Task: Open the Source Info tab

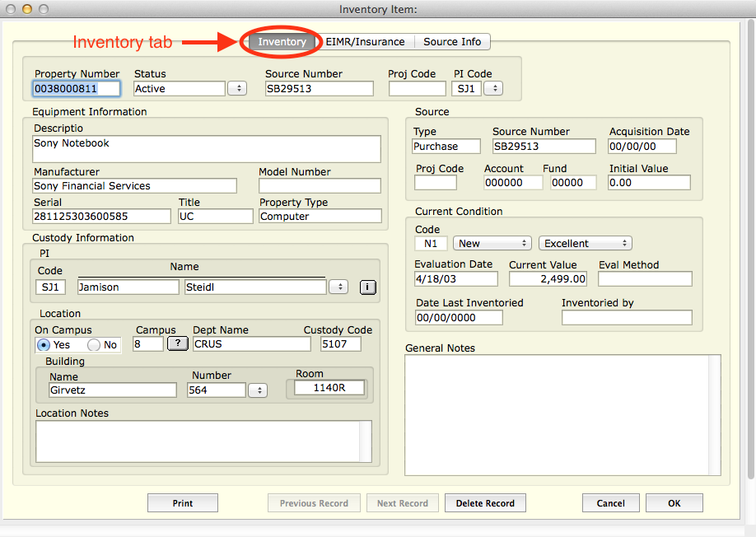Action: click(x=452, y=42)
